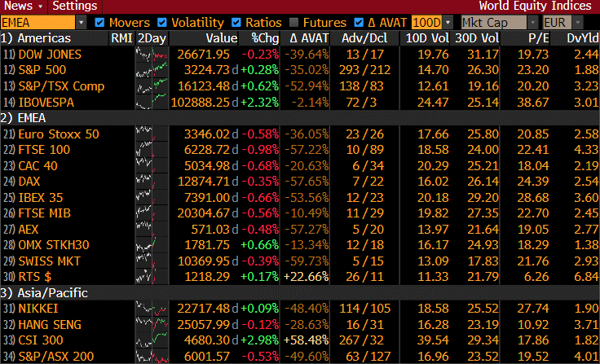Viewport: 600px width, 364px height.
Task: Click S&P 500 Adv/Dcl 293 / 212
Action: pos(364,70)
